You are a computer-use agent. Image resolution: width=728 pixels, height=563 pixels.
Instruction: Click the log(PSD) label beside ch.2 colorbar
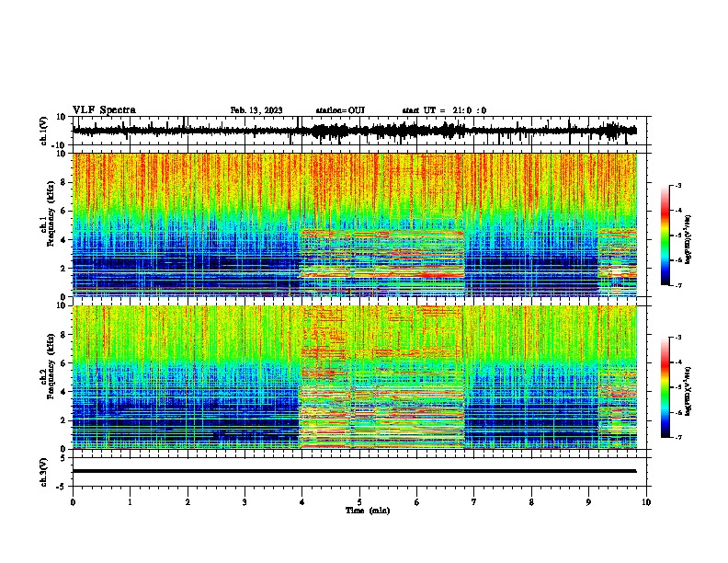point(688,391)
